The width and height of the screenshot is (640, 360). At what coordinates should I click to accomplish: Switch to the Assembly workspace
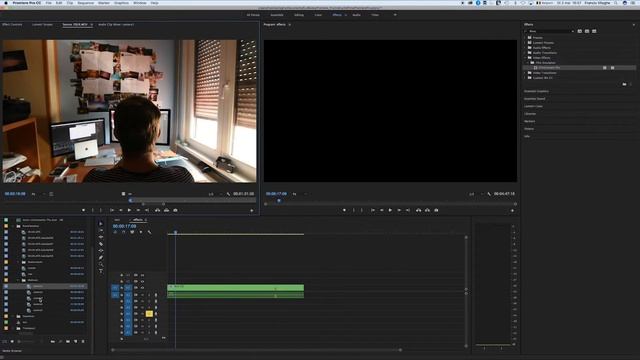click(277, 15)
